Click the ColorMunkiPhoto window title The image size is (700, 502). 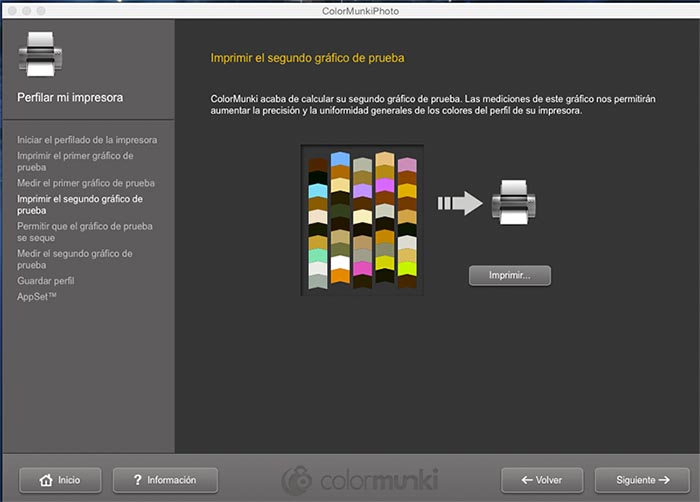point(360,11)
